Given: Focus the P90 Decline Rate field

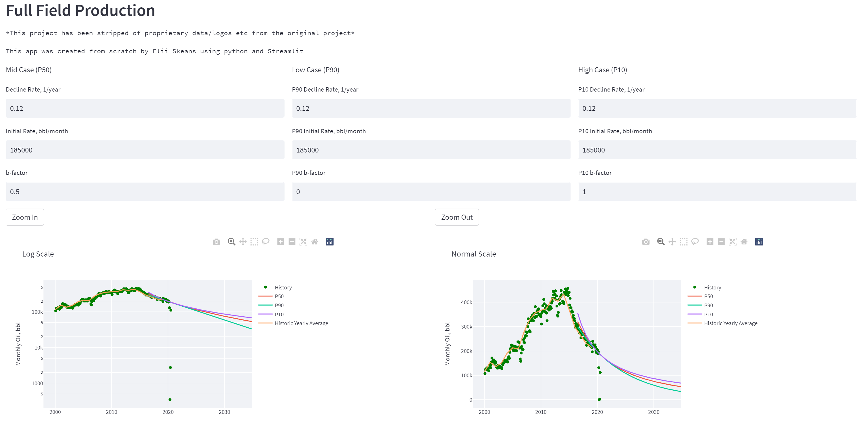Looking at the screenshot, I should click(x=431, y=108).
